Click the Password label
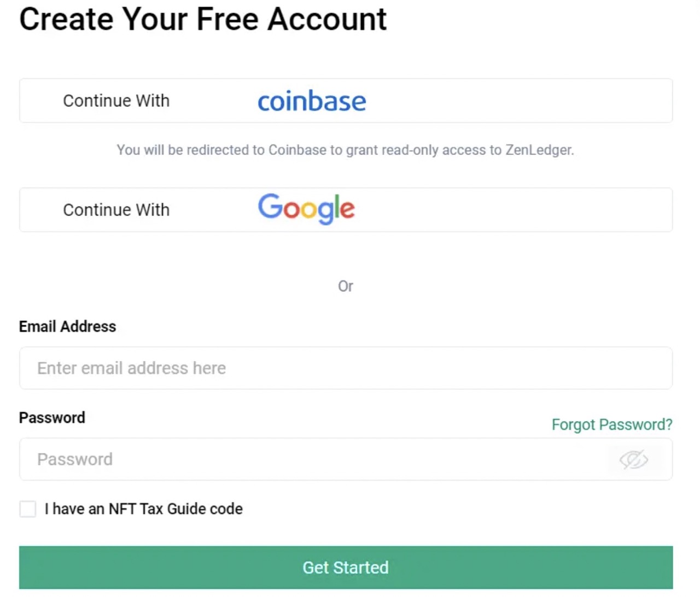This screenshot has width=700, height=597. [52, 418]
